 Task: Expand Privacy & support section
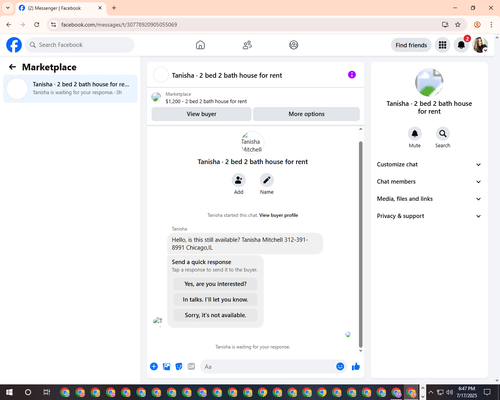[x=429, y=216]
